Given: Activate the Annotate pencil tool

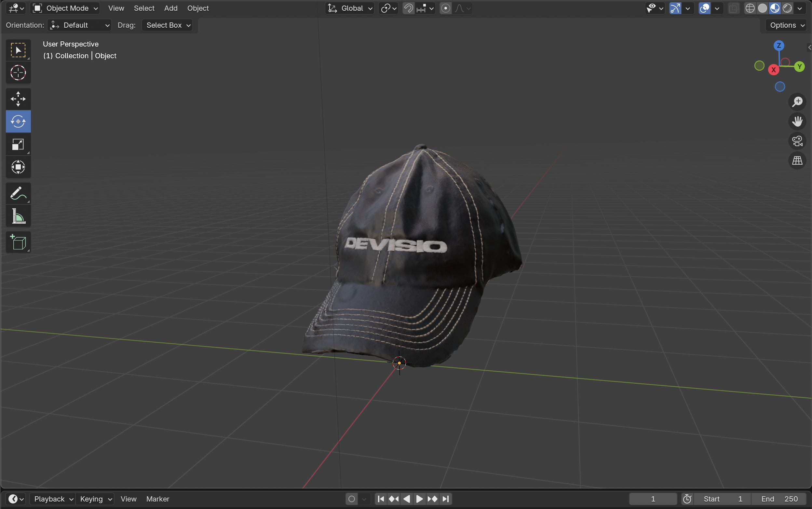Looking at the screenshot, I should tap(18, 194).
